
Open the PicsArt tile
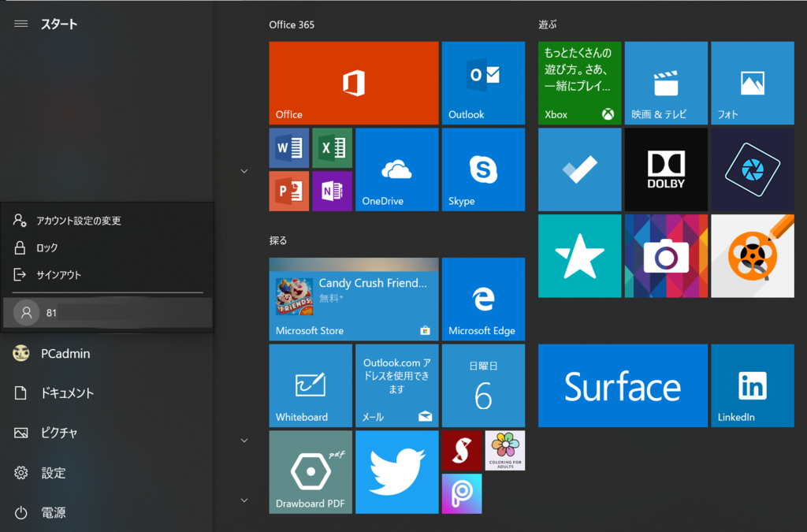pos(462,493)
